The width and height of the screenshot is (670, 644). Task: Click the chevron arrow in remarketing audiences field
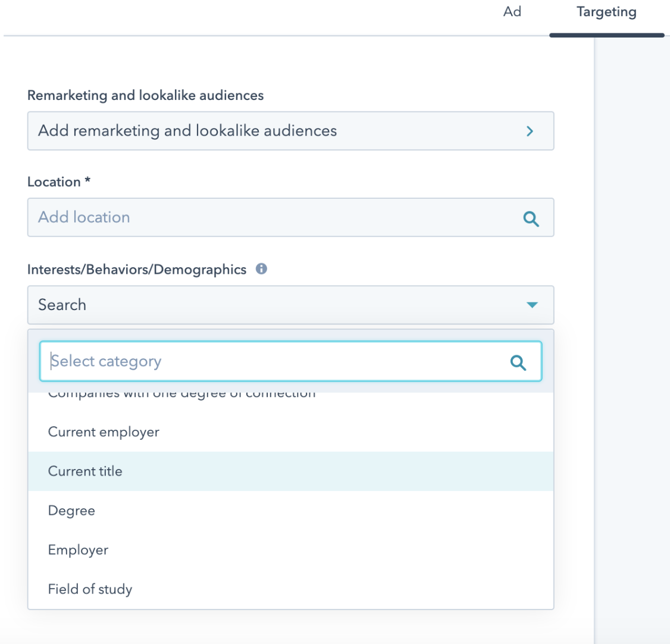tap(530, 131)
